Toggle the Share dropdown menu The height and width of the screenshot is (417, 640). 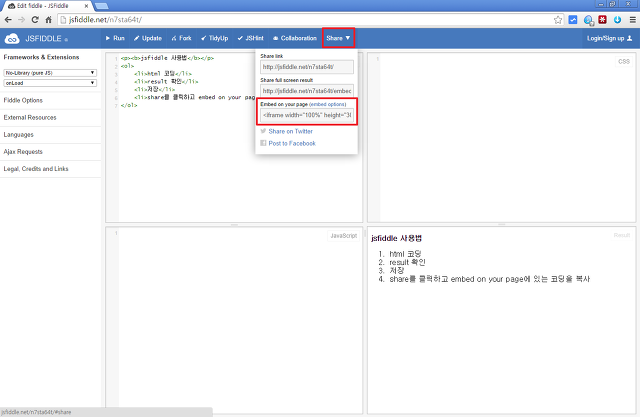click(x=338, y=38)
